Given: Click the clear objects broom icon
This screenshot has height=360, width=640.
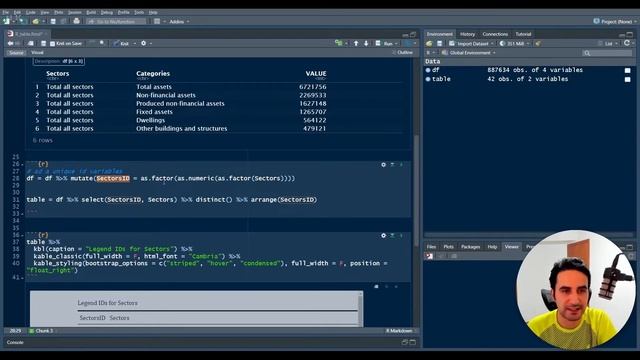Looking at the screenshot, I should 538,44.
